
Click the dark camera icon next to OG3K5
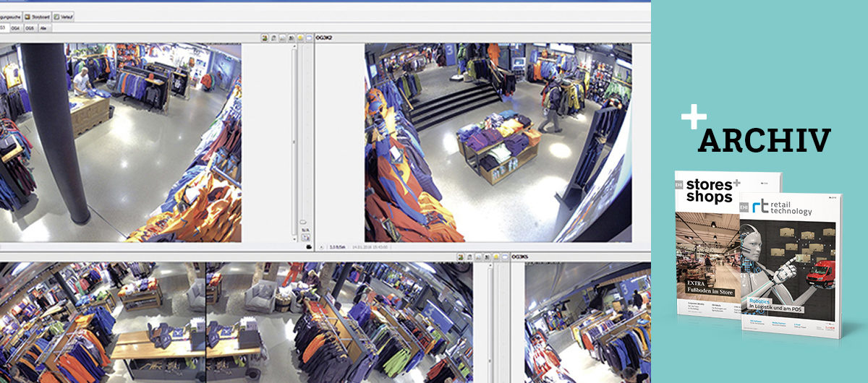tap(487, 257)
